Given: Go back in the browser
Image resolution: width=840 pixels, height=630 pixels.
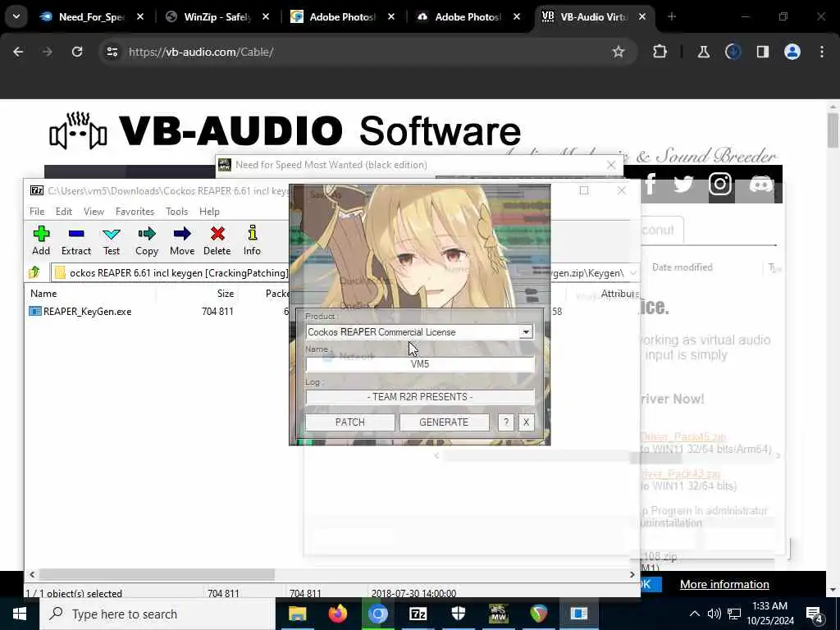Looking at the screenshot, I should click(18, 52).
